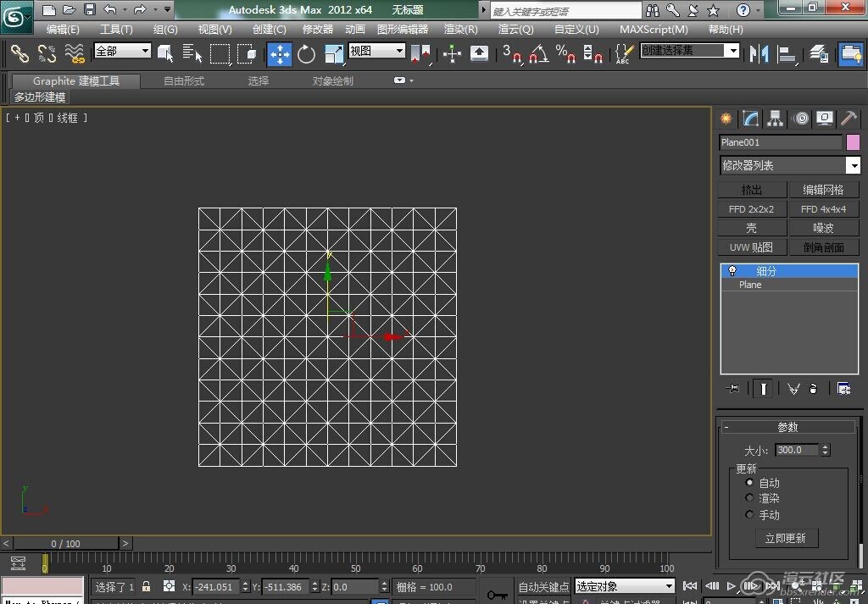Click the 立即更新 button
868x604 pixels.
pos(786,538)
